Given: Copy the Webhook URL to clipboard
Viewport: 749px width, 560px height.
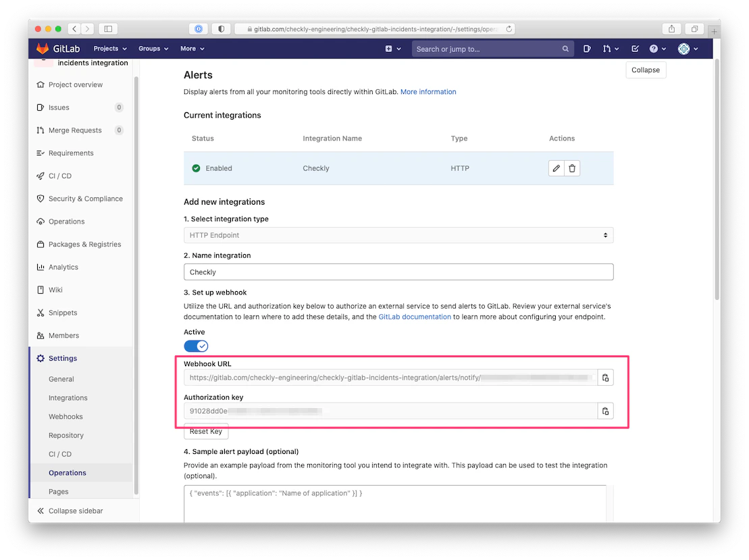Looking at the screenshot, I should (x=605, y=378).
